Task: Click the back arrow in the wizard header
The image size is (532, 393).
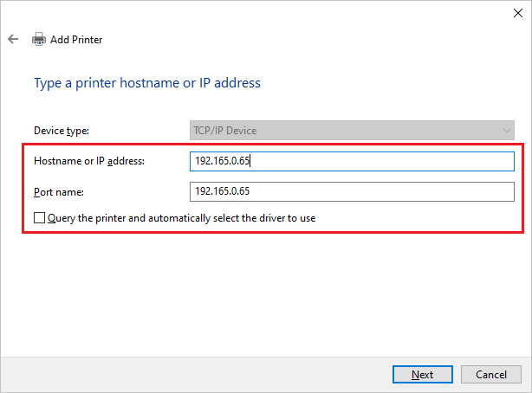Action: [13, 40]
